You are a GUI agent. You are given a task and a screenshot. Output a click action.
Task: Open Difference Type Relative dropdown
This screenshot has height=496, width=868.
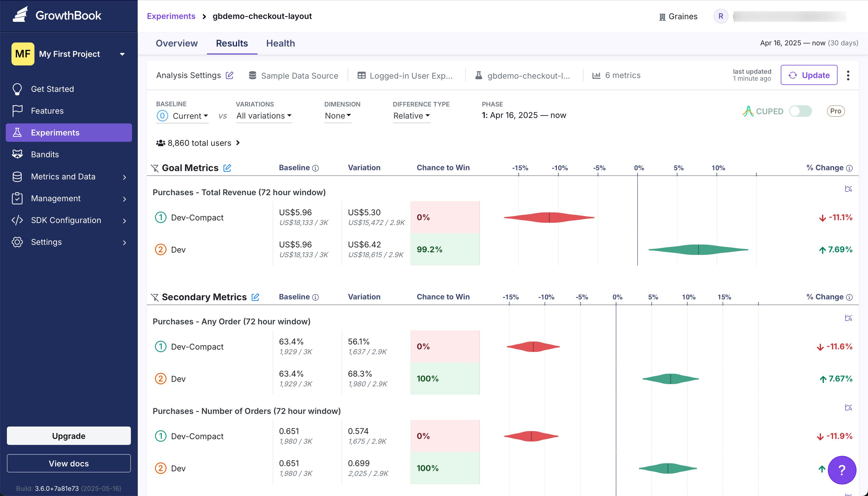click(x=412, y=116)
